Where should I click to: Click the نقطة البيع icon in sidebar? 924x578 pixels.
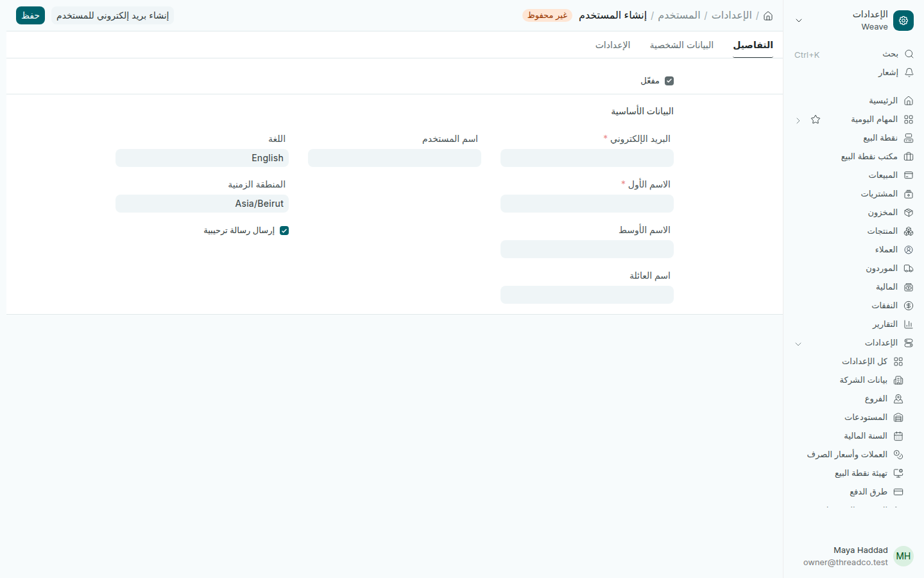(x=909, y=138)
